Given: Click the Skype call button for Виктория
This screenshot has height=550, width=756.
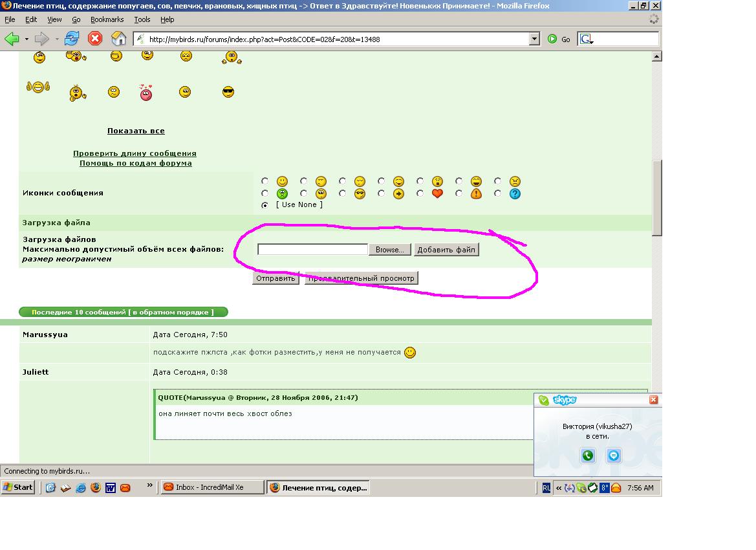Looking at the screenshot, I should [x=587, y=456].
